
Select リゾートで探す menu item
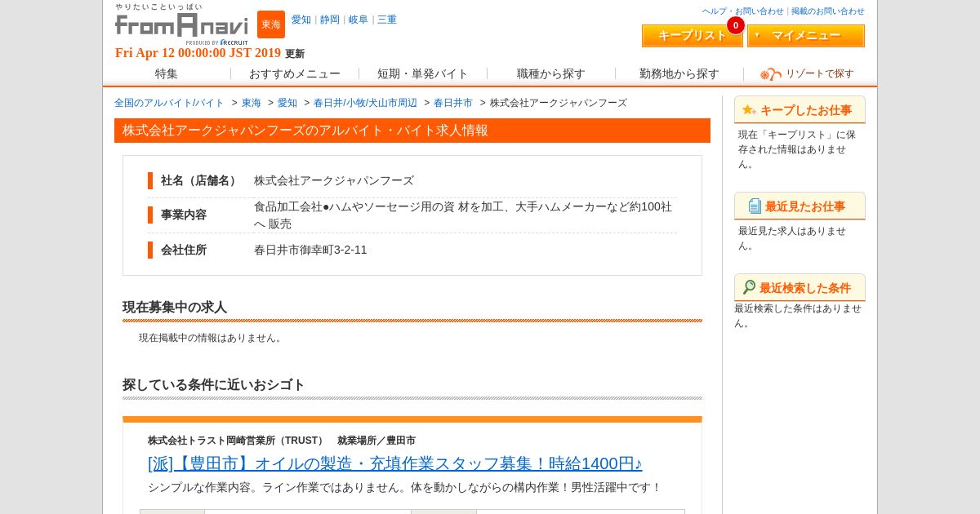[808, 73]
